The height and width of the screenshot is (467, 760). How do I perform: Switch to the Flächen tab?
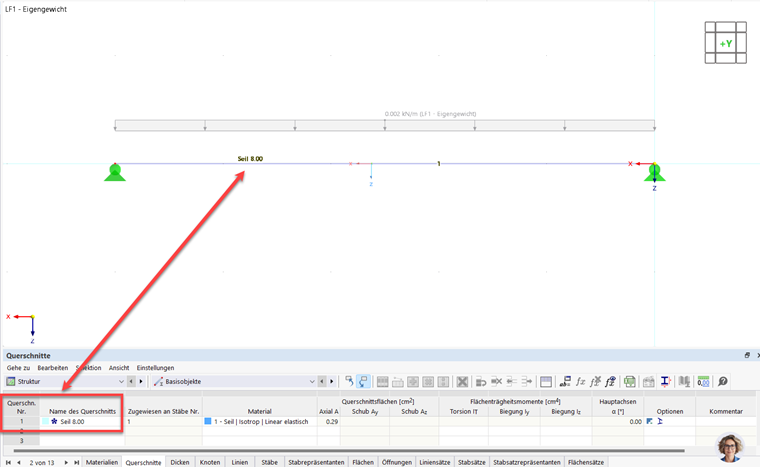click(x=363, y=462)
